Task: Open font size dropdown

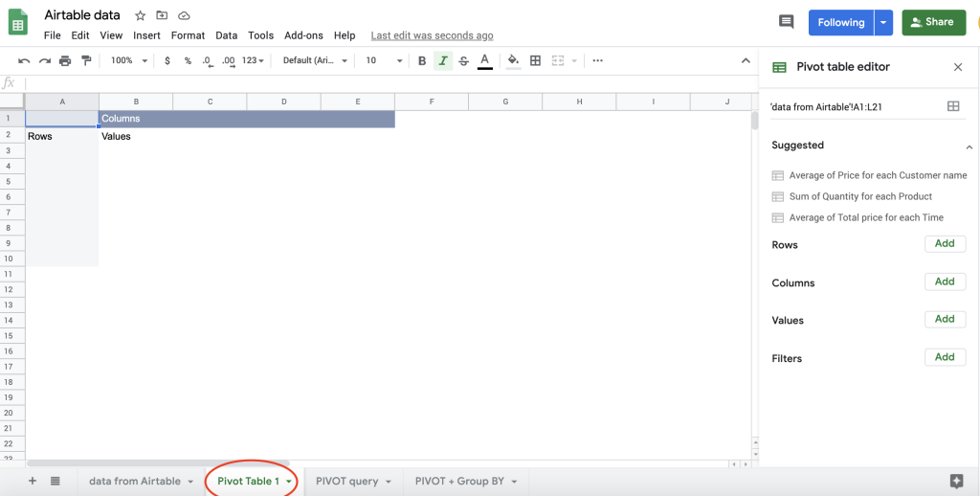Action: tap(384, 60)
